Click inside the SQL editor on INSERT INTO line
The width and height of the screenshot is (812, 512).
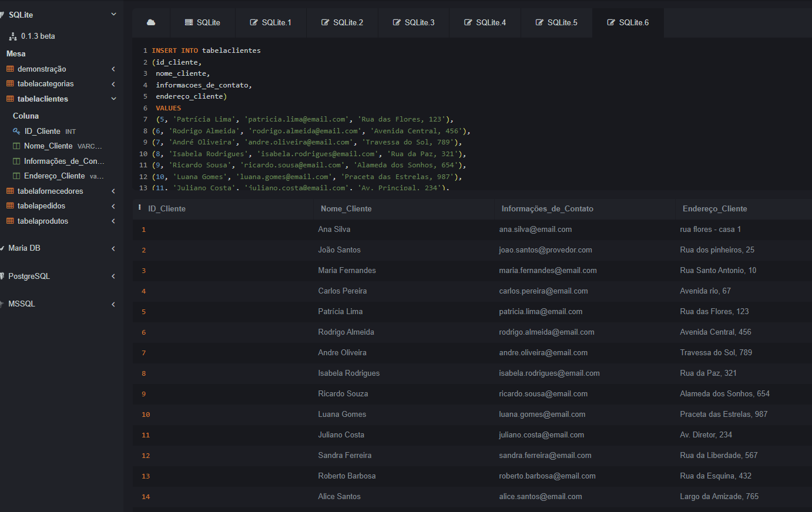[x=206, y=50]
